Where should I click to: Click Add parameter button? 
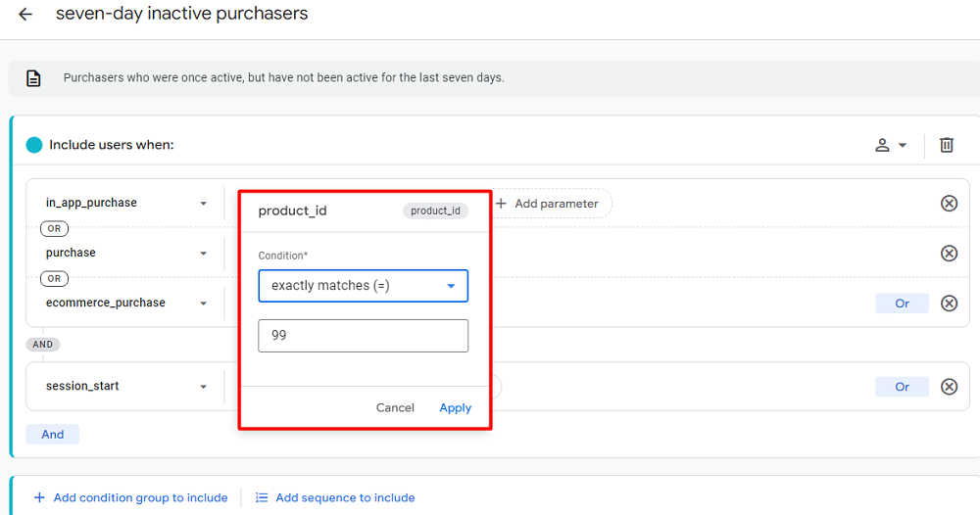click(547, 204)
